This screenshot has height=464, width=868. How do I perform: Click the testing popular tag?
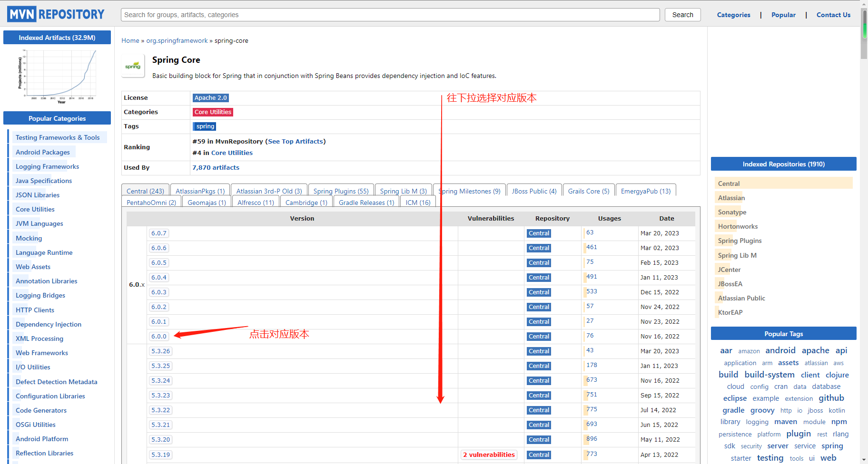[x=770, y=458]
